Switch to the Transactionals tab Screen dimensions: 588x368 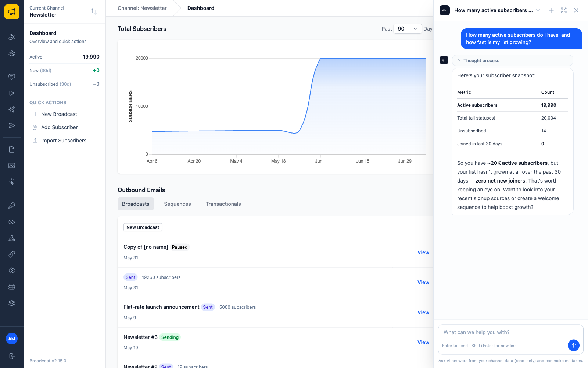223,204
